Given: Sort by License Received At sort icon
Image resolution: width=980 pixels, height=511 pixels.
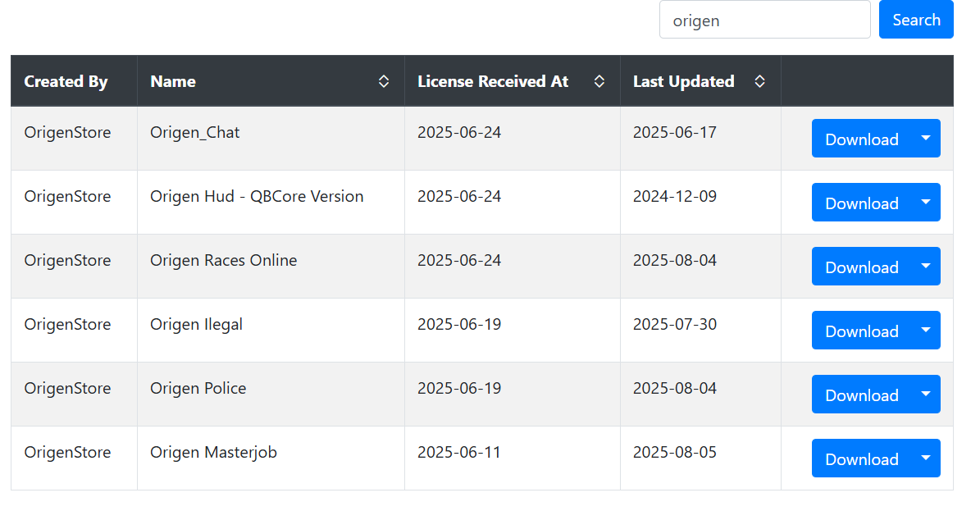Looking at the screenshot, I should [599, 81].
